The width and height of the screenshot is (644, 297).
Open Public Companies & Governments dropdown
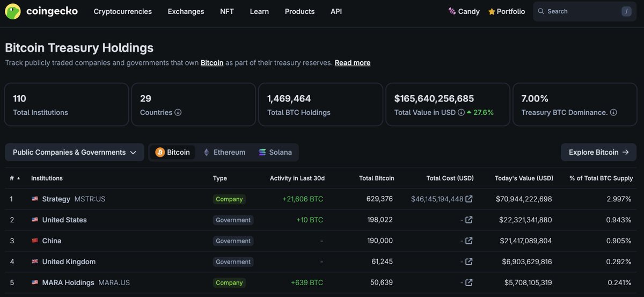[x=75, y=153]
